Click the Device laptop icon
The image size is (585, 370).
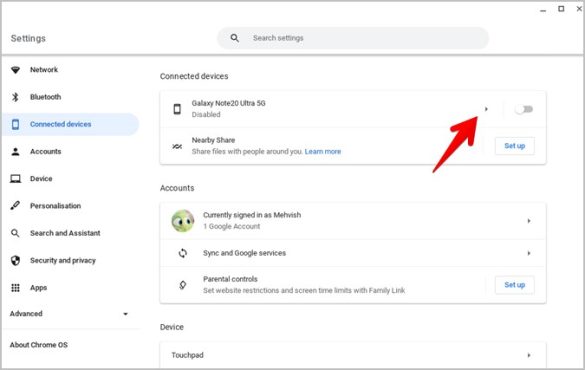15,179
